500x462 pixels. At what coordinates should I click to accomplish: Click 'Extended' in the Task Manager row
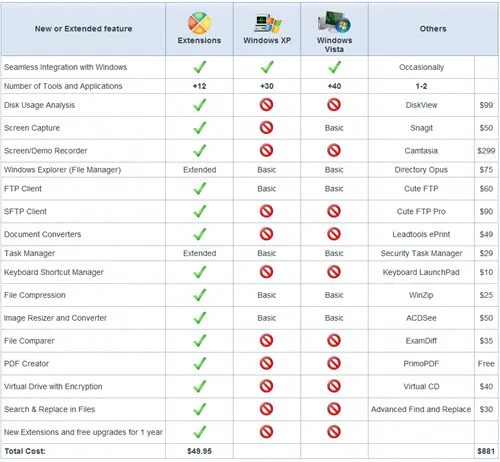coord(200,253)
